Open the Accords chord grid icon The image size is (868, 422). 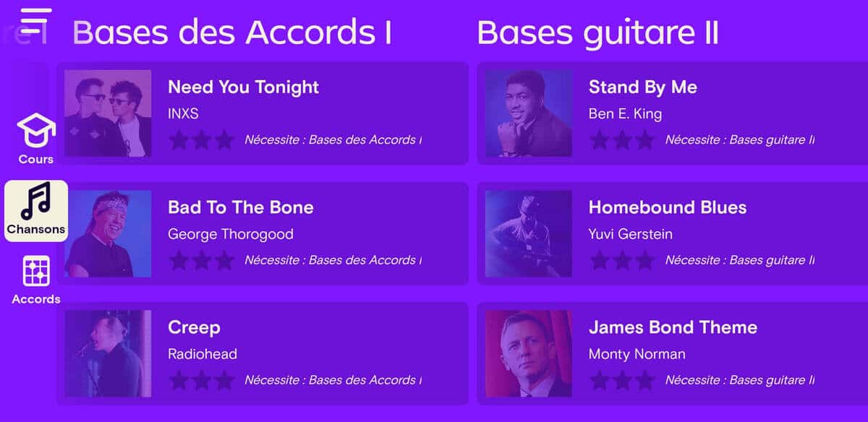coord(35,273)
